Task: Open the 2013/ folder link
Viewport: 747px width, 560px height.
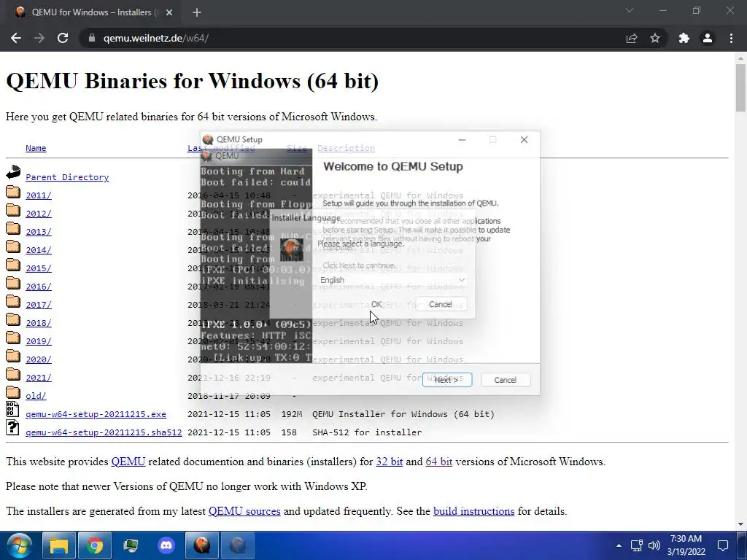Action: [x=39, y=232]
